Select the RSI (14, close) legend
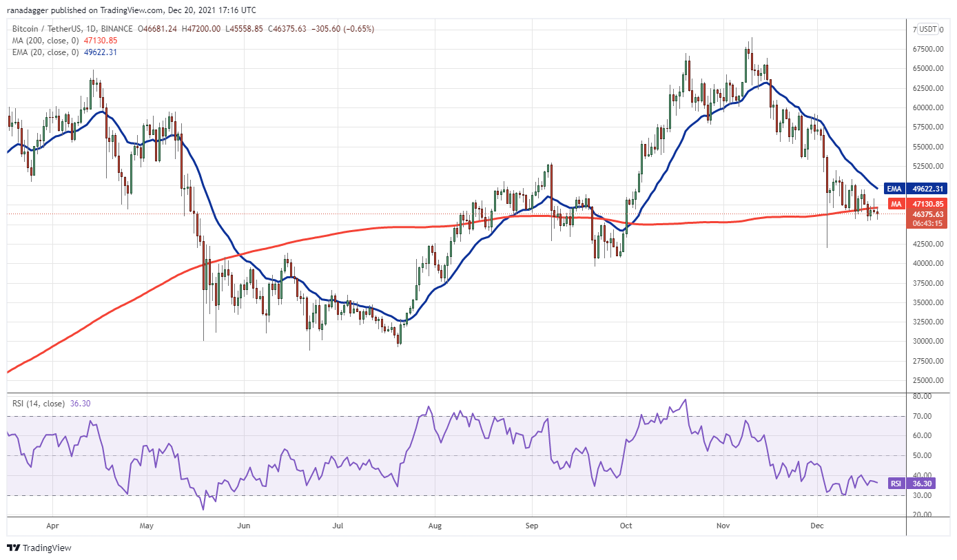 tap(39, 403)
